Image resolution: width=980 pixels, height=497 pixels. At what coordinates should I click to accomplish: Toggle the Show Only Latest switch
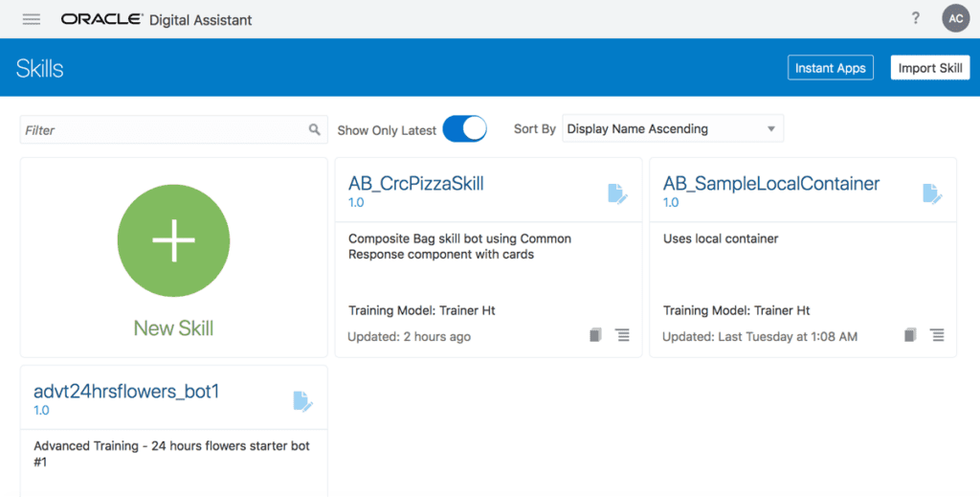[x=464, y=128]
